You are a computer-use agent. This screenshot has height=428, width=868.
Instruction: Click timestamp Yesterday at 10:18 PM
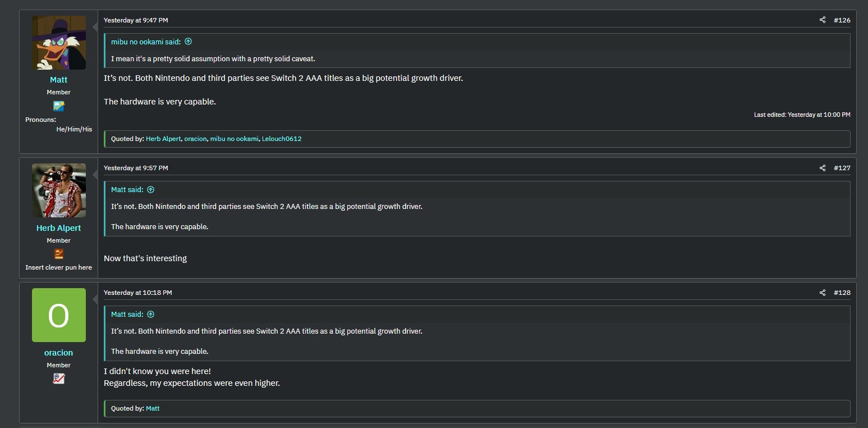[x=138, y=293]
